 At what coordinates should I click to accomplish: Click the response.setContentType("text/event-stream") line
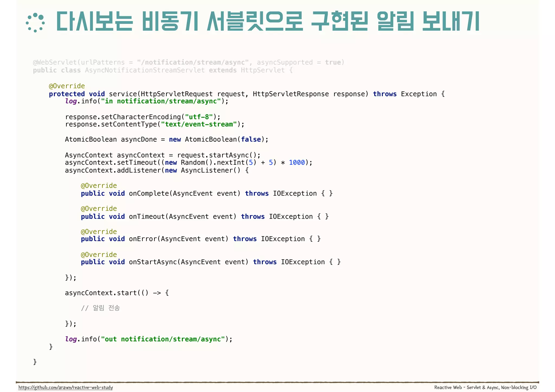click(x=154, y=124)
